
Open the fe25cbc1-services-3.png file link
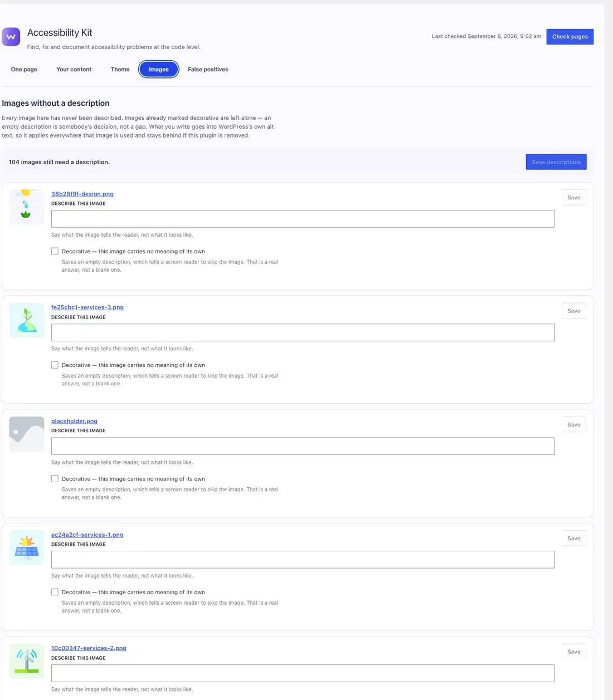coord(87,307)
